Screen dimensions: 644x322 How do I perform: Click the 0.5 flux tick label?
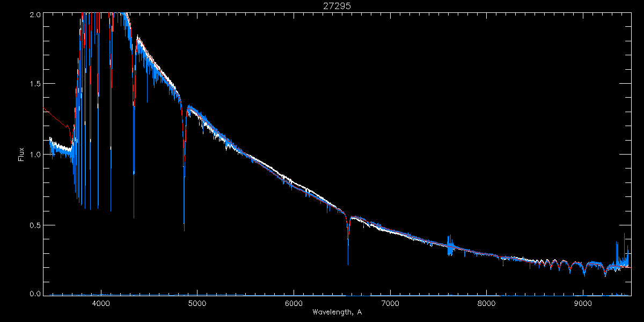coord(34,225)
